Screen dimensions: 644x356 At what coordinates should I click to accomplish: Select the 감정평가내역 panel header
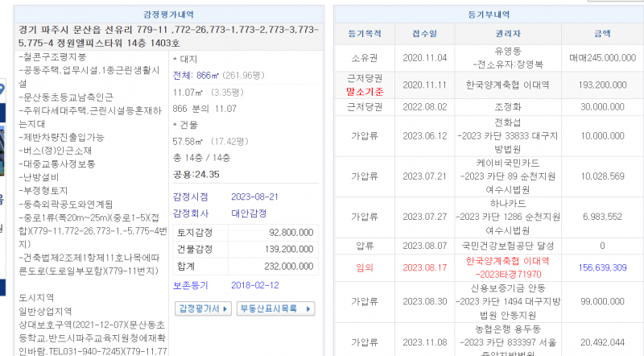pyautogui.click(x=167, y=14)
